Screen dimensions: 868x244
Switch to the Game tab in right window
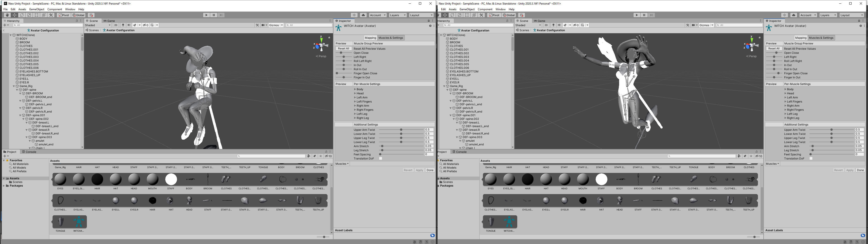[x=540, y=21]
